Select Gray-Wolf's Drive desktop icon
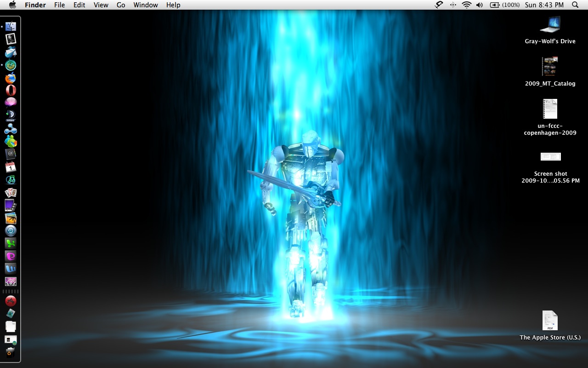Image resolution: width=588 pixels, height=368 pixels. (550, 25)
